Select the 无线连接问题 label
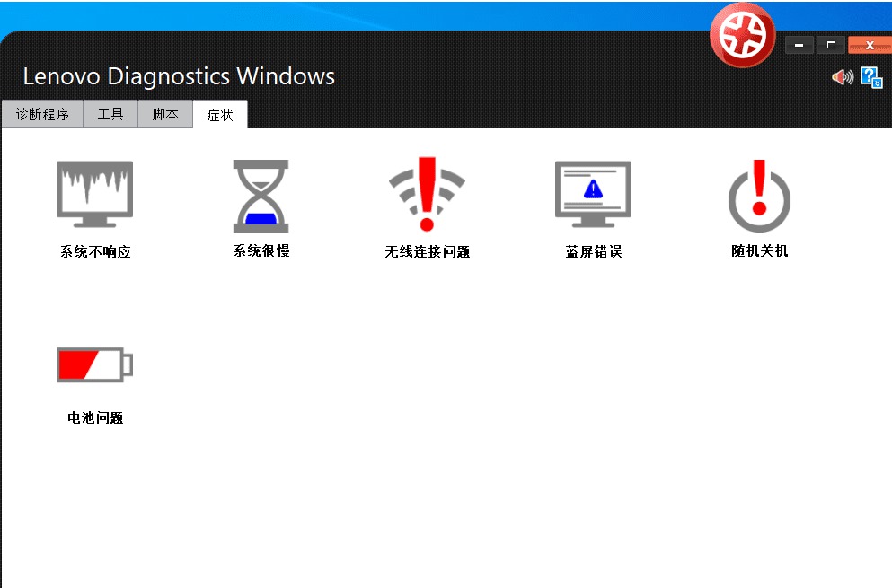Image resolution: width=892 pixels, height=588 pixels. click(428, 252)
